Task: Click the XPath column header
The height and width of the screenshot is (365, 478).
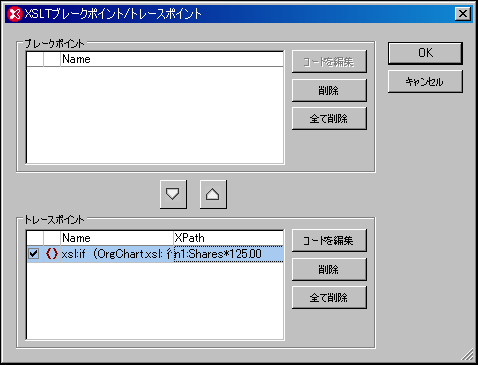Action: click(228, 238)
